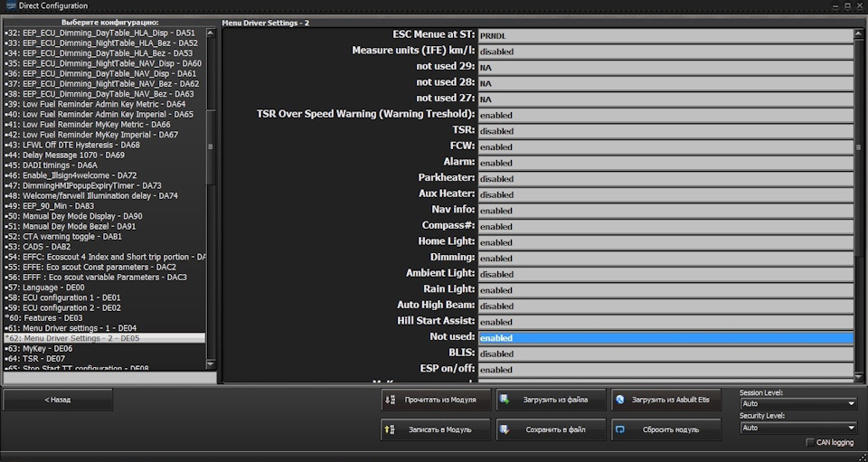The width and height of the screenshot is (868, 462).
Task: Click the Save to file icon
Action: tap(505, 429)
